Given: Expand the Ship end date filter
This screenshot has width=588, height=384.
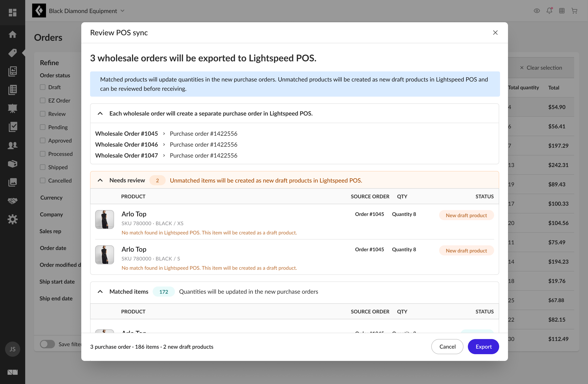Looking at the screenshot, I should pyautogui.click(x=56, y=299).
